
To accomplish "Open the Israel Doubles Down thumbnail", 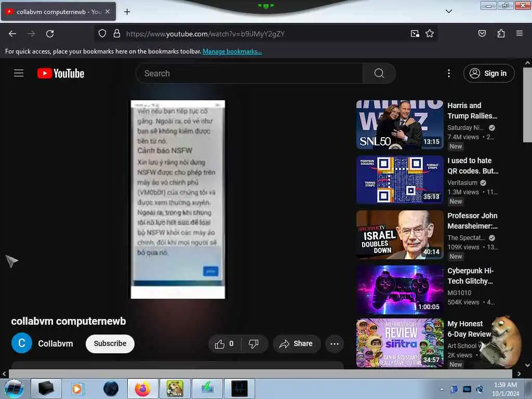I will coord(400,235).
